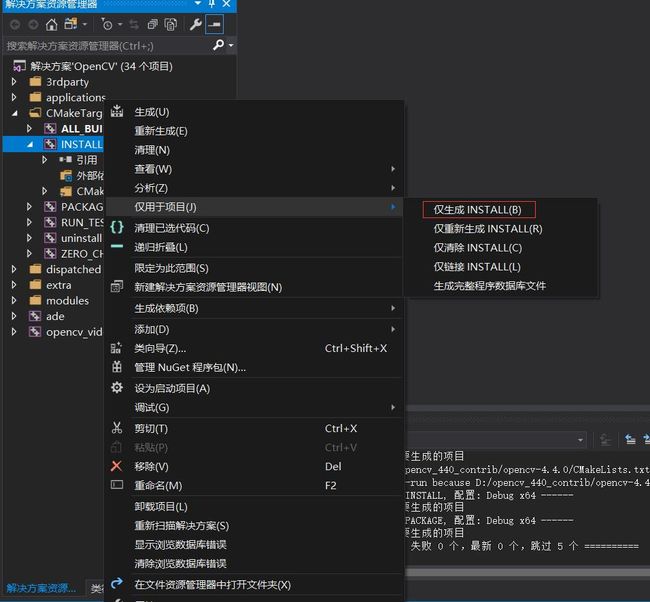Choose 重新生成(E) in the context menu
This screenshot has width=650, height=602.
161,131
